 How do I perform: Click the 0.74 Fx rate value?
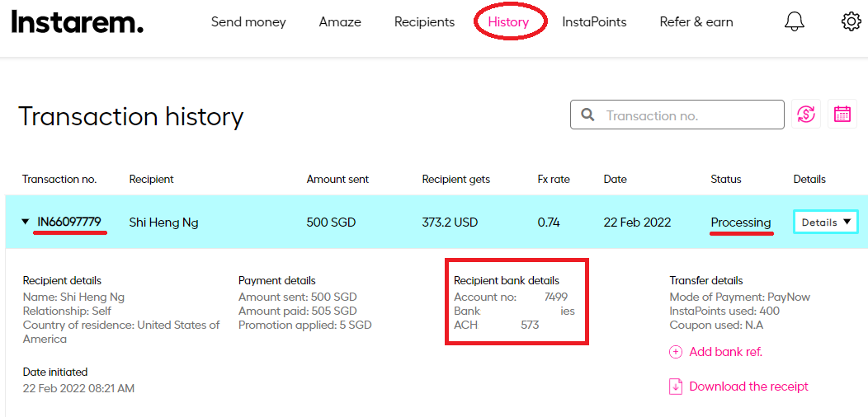point(549,223)
